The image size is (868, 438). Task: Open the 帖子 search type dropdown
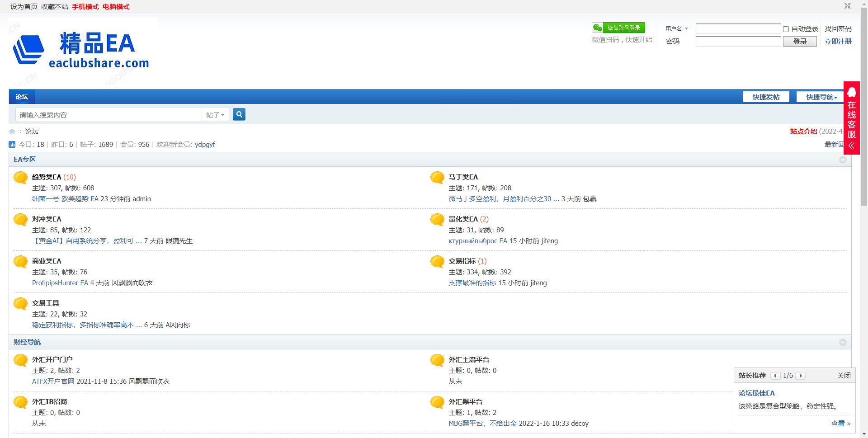coord(215,115)
